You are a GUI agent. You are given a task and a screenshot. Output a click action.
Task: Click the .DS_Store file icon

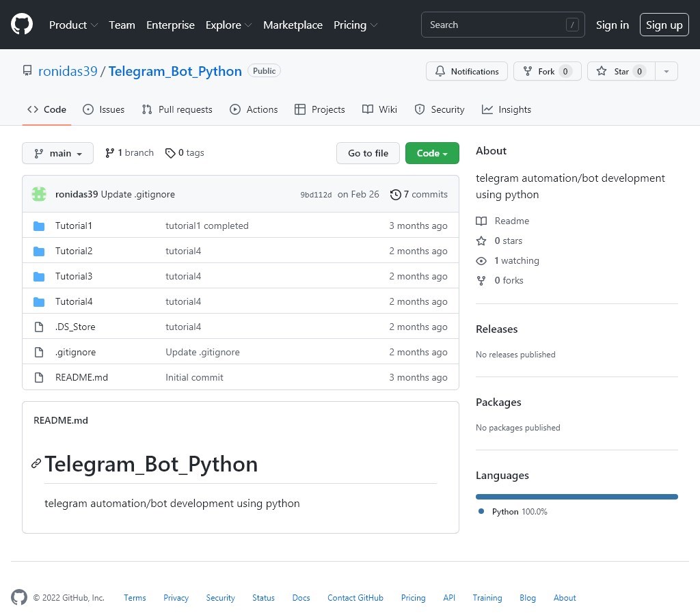pyautogui.click(x=39, y=327)
